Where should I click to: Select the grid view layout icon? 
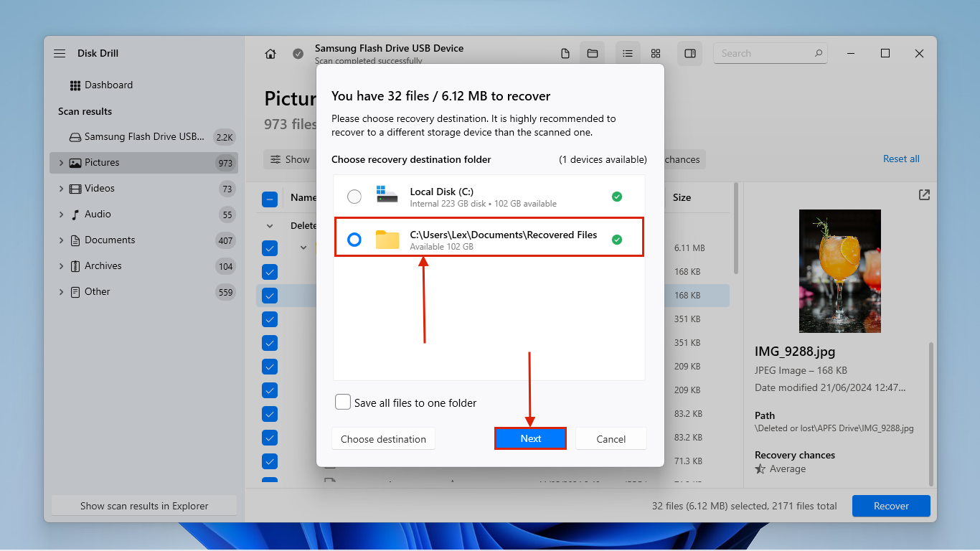[656, 54]
